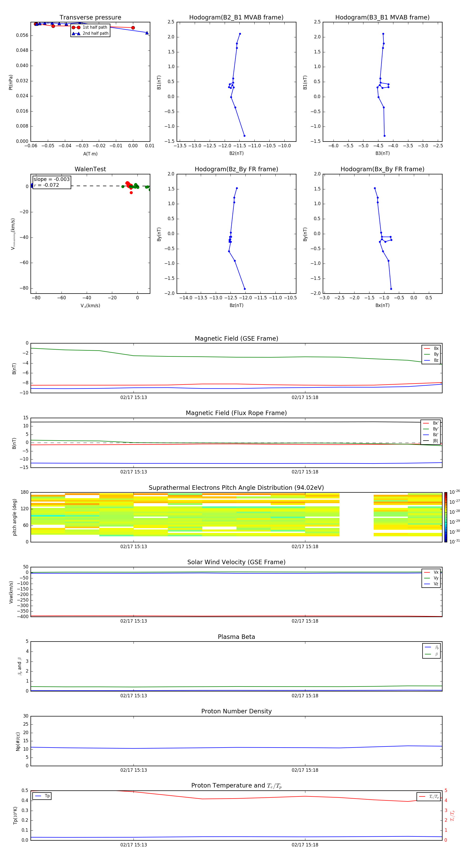
Task: Click the pitch angle color scale bar
Action: [446, 517]
